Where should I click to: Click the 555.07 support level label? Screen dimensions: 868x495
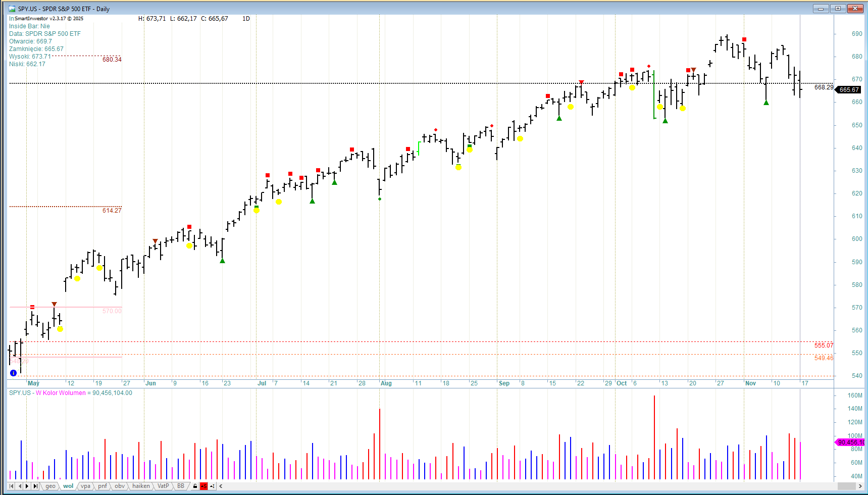824,345
